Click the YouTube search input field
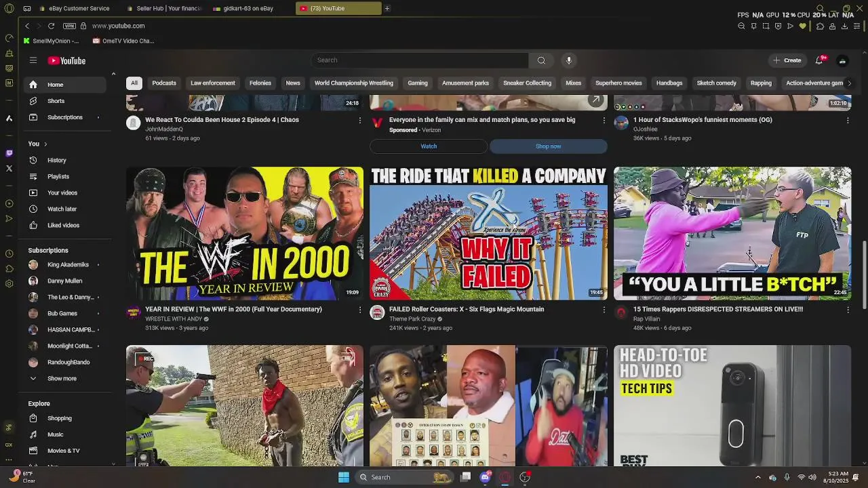This screenshot has height=488, width=868. tap(420, 60)
